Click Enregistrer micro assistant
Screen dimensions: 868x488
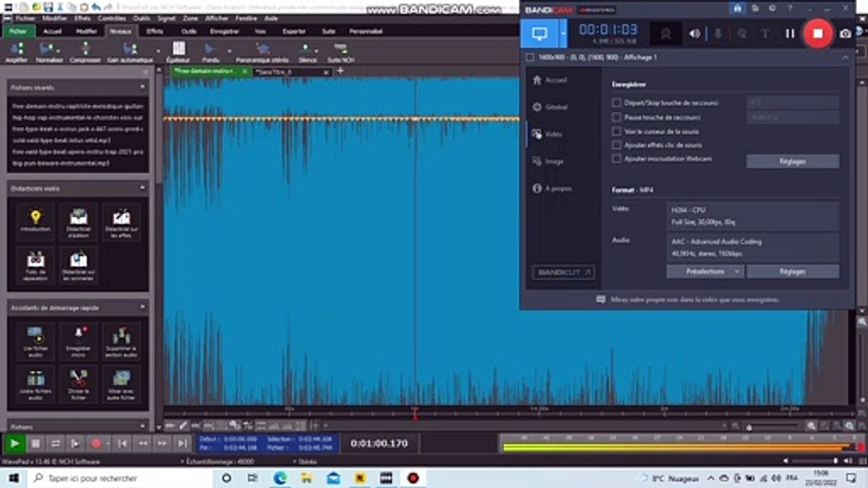point(79,341)
